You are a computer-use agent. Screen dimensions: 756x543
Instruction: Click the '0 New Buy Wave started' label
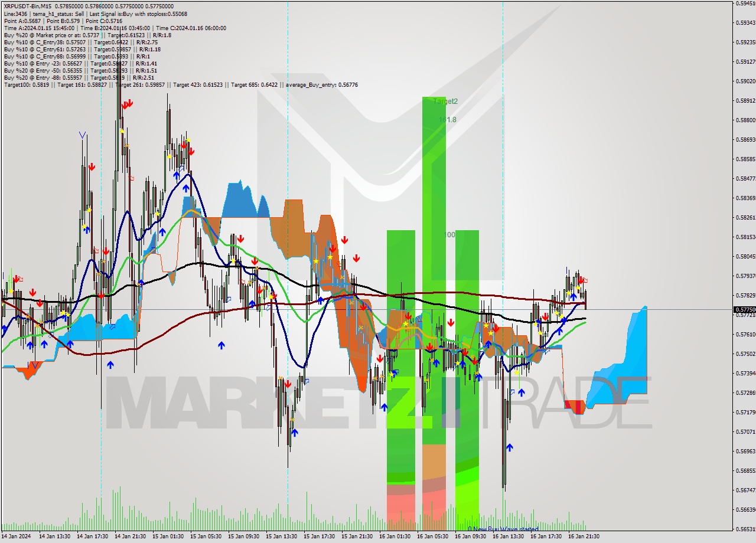coord(503,529)
